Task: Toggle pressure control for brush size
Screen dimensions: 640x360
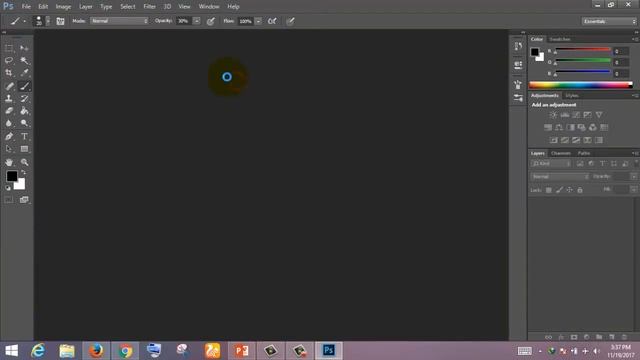Action: [x=290, y=21]
